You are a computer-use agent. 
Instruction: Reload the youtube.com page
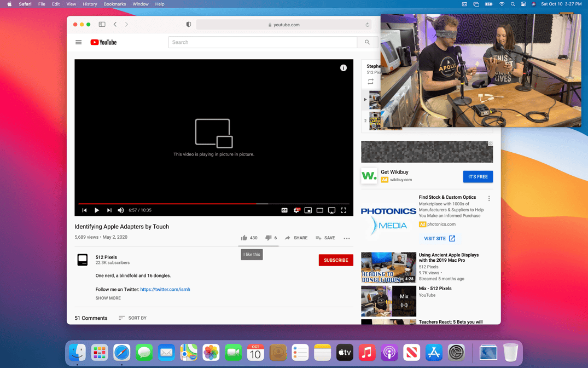click(367, 25)
